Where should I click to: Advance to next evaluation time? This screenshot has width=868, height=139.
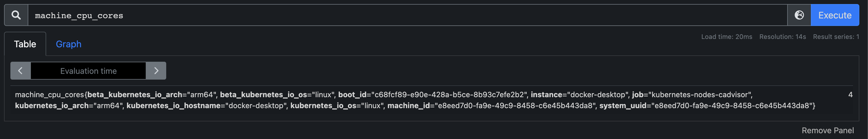(156, 71)
